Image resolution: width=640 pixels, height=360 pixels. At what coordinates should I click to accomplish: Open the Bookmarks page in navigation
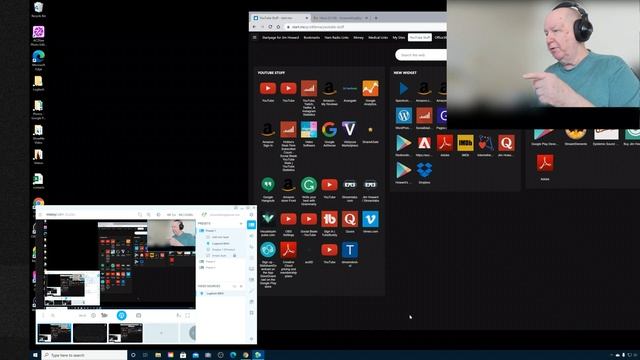[x=311, y=38]
